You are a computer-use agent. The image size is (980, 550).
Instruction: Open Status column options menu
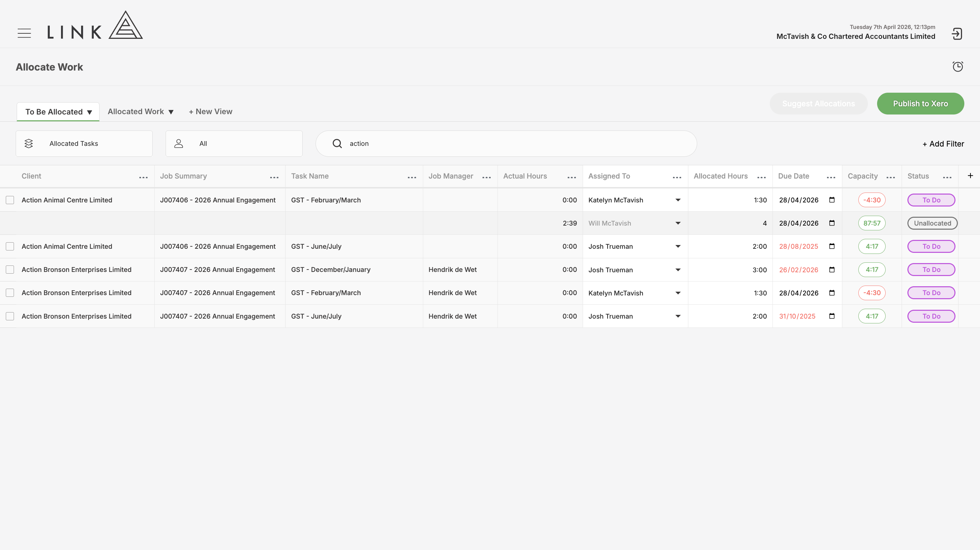coord(947,177)
